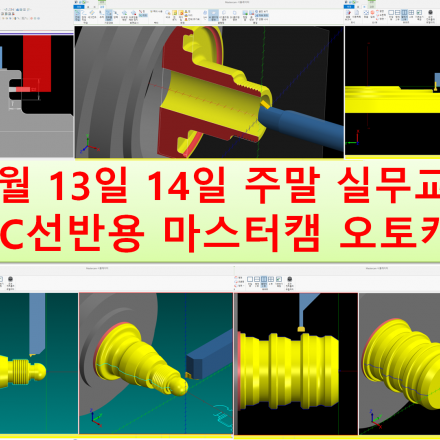
Task: Choose two stacked viewports layout, bottom-right window
Action: point(257,279)
